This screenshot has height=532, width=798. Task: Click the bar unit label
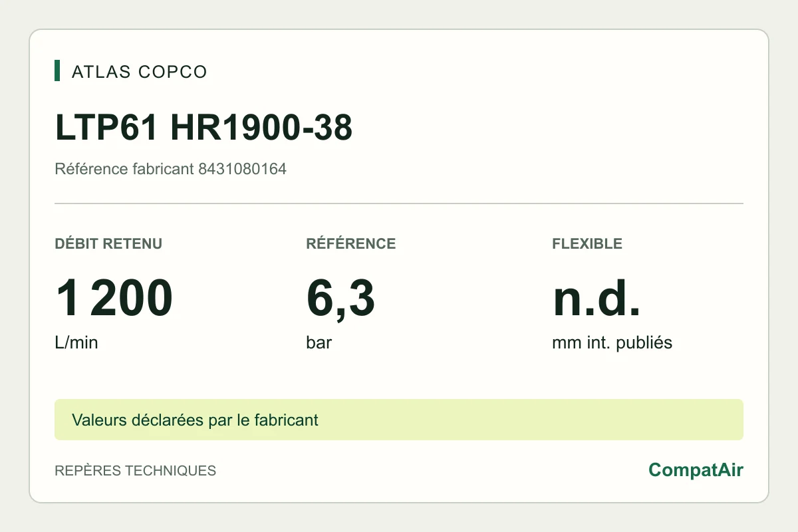pyautogui.click(x=319, y=343)
